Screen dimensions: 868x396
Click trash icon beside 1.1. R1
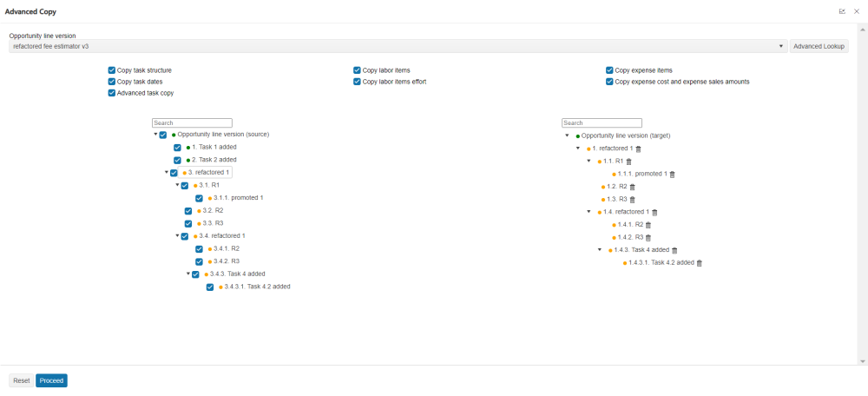629,162
